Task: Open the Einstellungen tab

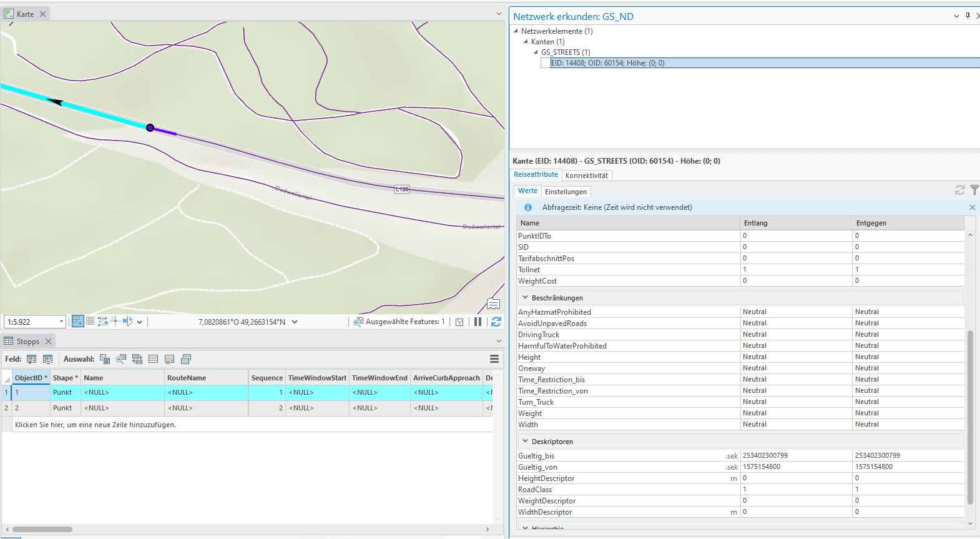Action: pos(566,192)
